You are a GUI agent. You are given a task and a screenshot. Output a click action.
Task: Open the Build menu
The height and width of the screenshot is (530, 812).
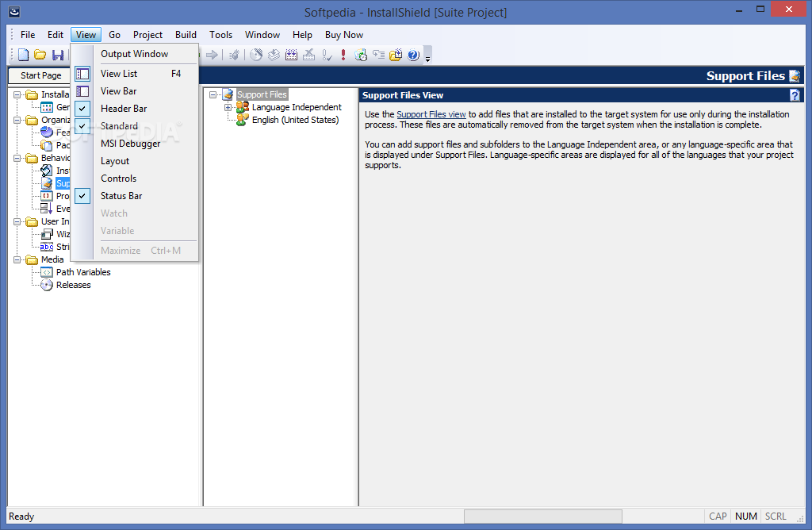[x=186, y=35]
